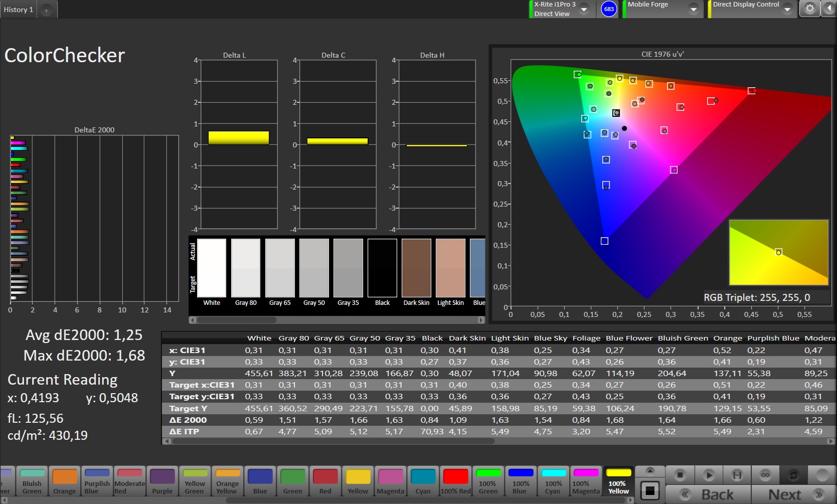The width and height of the screenshot is (837, 504).
Task: Click the Back button
Action: (708, 494)
